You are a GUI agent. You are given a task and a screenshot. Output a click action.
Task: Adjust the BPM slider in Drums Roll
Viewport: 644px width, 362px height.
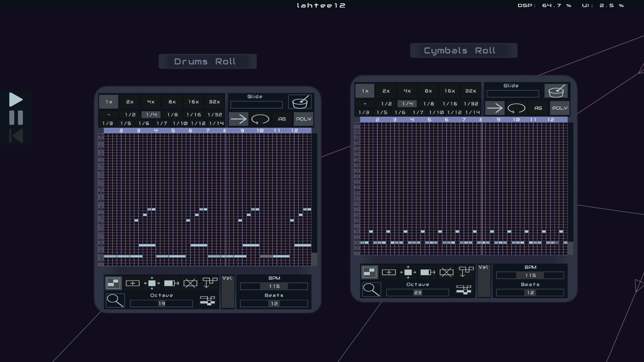tap(274, 286)
